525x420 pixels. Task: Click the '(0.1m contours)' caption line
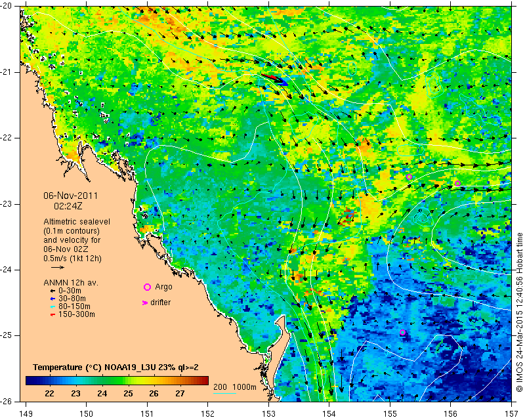pos(72,231)
